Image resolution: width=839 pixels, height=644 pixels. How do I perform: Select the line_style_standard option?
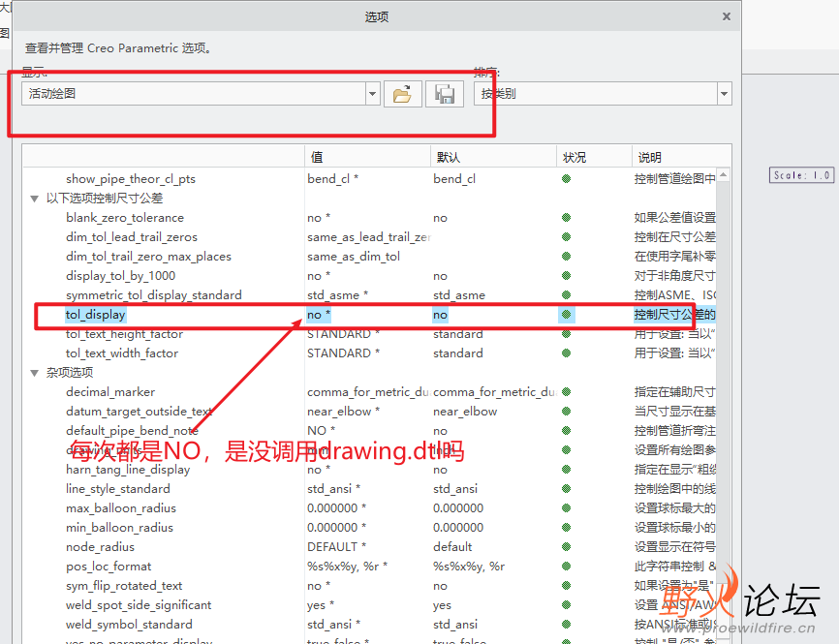point(118,489)
